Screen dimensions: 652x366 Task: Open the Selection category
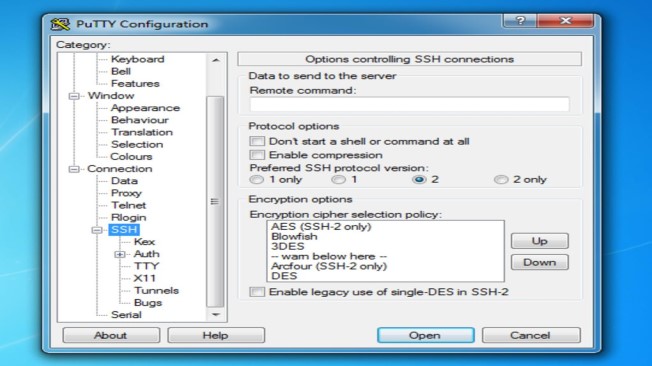click(x=137, y=144)
